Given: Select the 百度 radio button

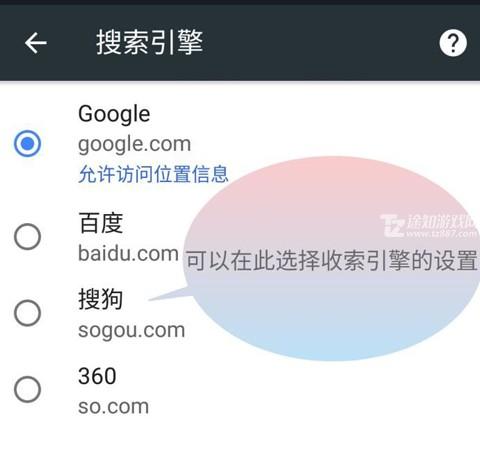Looking at the screenshot, I should [28, 237].
